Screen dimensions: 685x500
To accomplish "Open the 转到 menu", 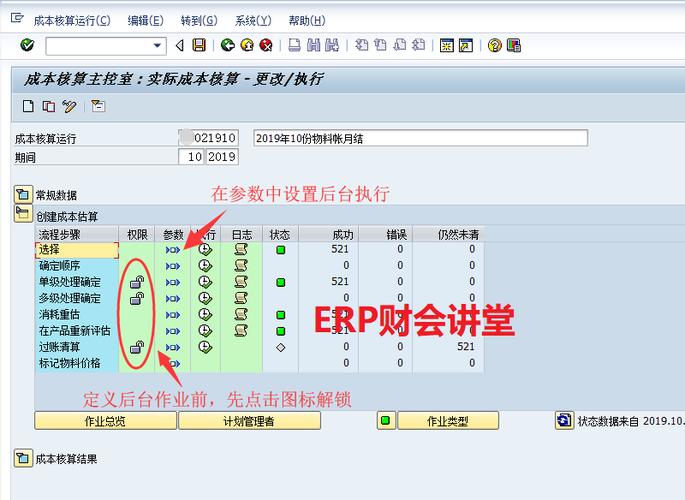I will (x=199, y=21).
